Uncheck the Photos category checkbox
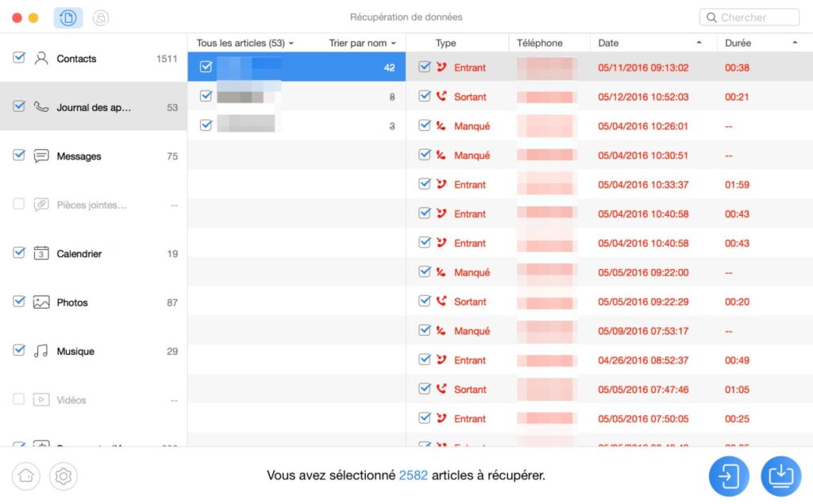This screenshot has height=504, width=813. tap(19, 302)
